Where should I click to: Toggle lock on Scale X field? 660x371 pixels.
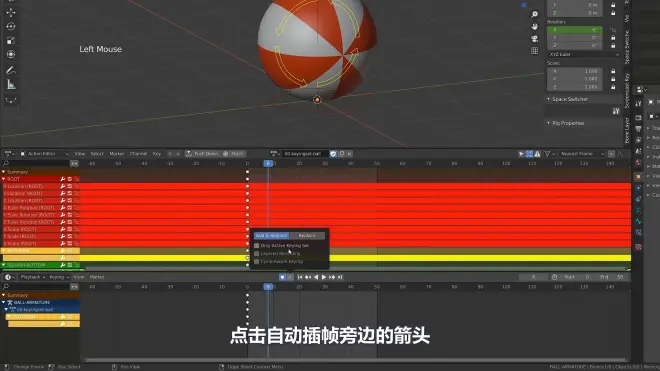tap(613, 71)
